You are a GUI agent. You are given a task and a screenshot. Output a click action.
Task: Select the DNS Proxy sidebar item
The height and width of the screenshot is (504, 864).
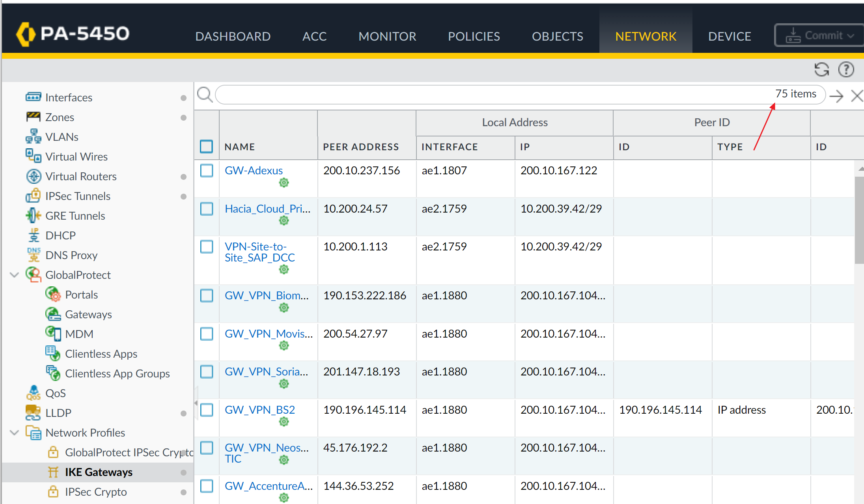tap(71, 255)
